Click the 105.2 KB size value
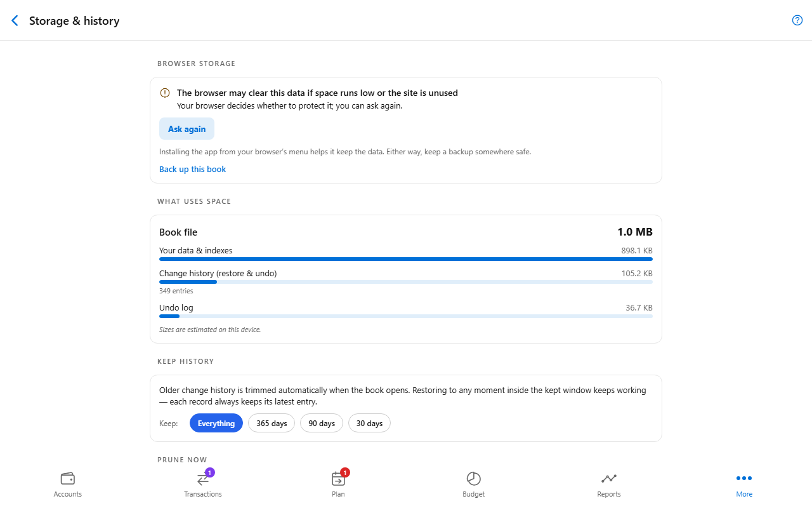 click(x=637, y=273)
